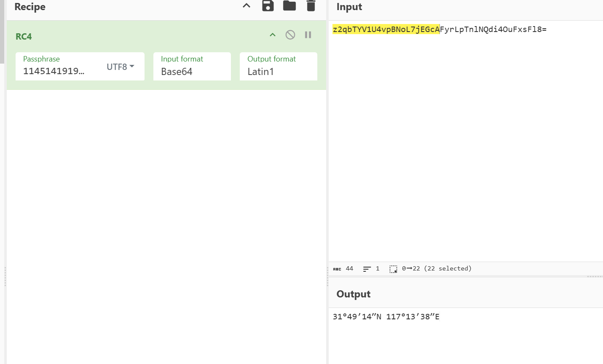Click the Save recipe floppy disk icon
The width and height of the screenshot is (603, 364).
coord(268,6)
